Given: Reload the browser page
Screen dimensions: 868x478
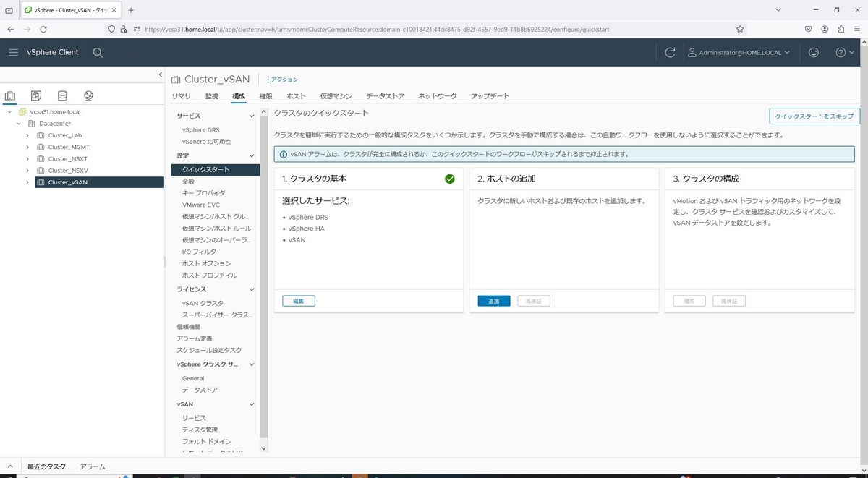Looking at the screenshot, I should pyautogui.click(x=43, y=29).
